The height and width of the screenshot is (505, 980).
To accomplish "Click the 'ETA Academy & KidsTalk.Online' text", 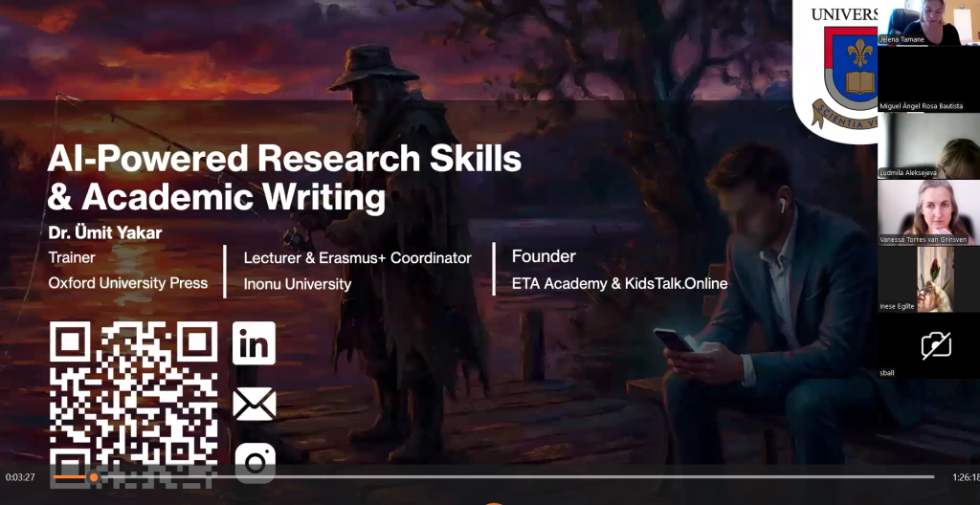I will coord(619,284).
